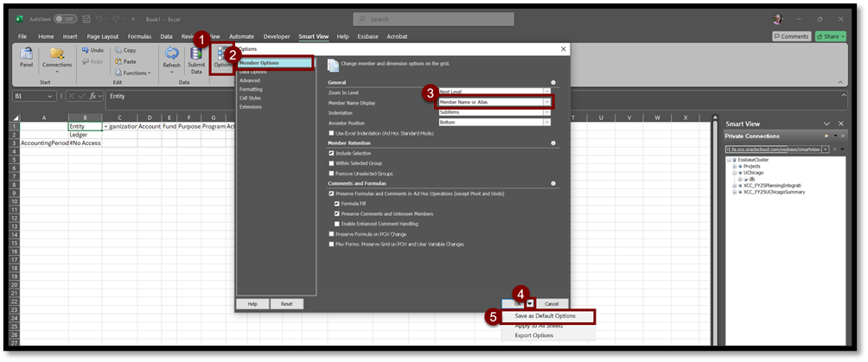Open the File menu tab
Screen dimensions: 868x362
click(x=22, y=36)
